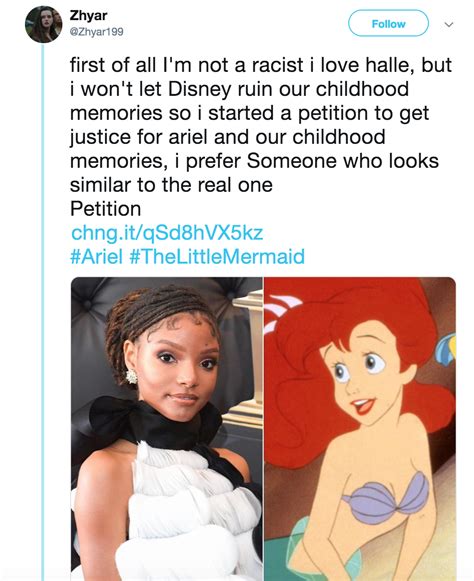
Task: Click the blue vertical thread line
Action: click(x=43, y=312)
